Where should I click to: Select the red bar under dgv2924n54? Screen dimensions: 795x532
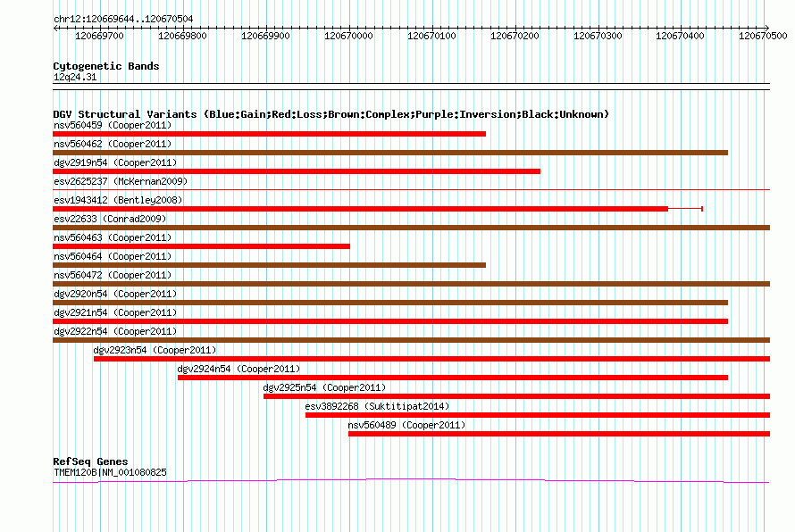[453, 378]
